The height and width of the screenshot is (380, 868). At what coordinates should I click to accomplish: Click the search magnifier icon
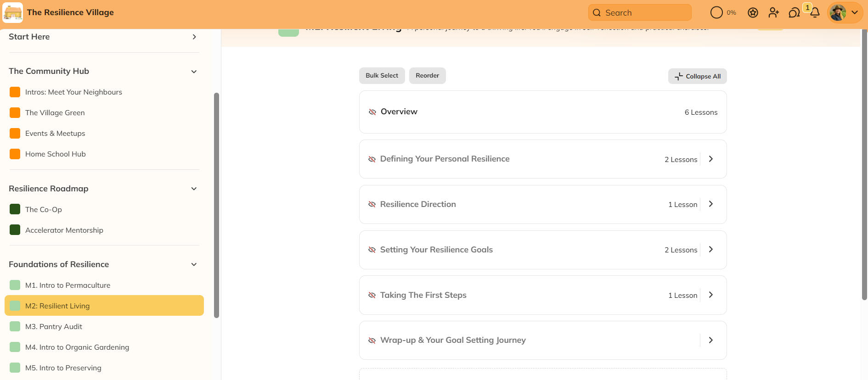coord(597,13)
